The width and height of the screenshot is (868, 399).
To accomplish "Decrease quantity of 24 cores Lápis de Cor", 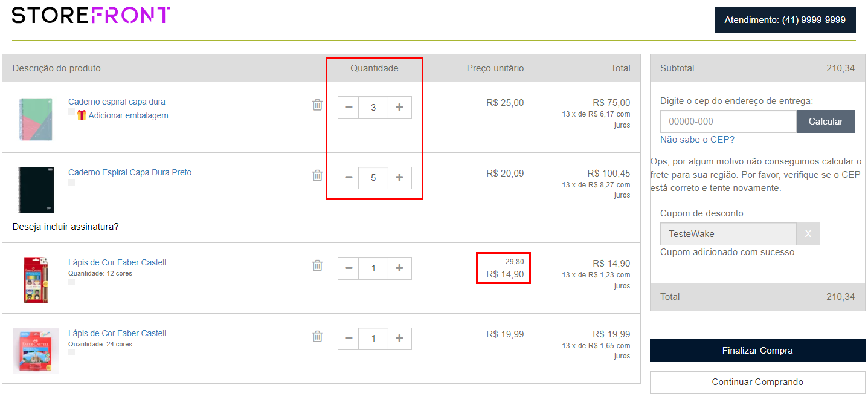I will [349, 339].
